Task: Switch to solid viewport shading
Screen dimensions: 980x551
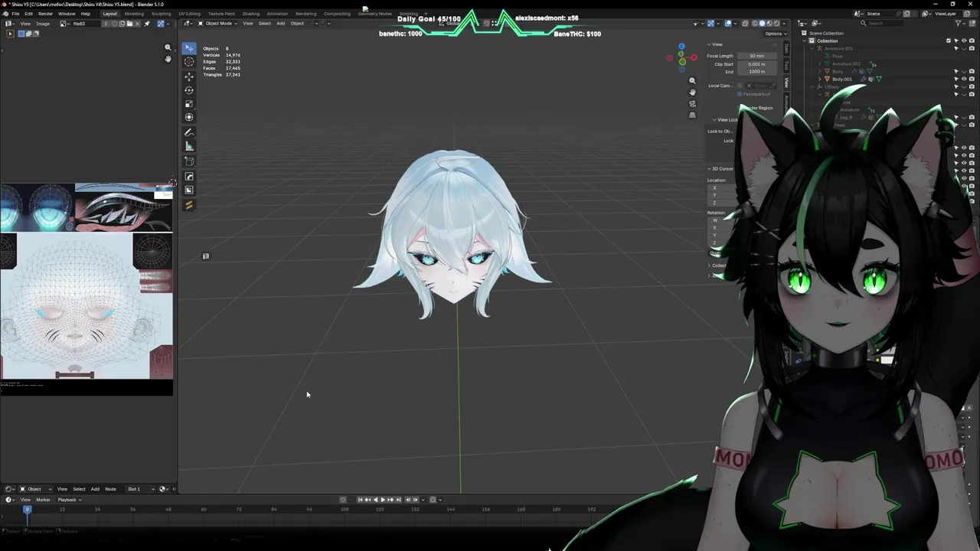Action: coord(762,24)
